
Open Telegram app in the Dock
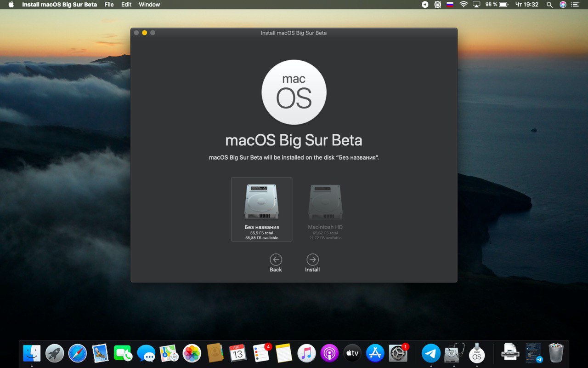coord(431,353)
